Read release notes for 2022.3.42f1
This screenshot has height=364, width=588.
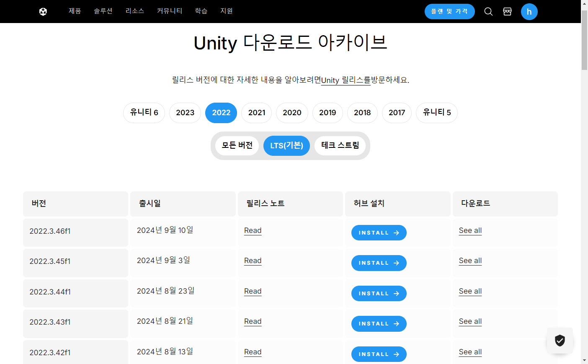click(x=253, y=352)
